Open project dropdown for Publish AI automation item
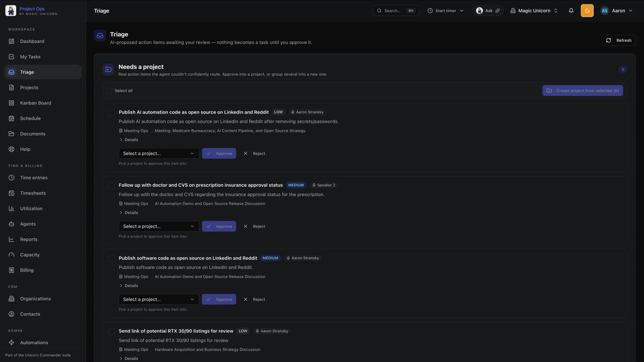This screenshot has width=644, height=362. tap(159, 154)
